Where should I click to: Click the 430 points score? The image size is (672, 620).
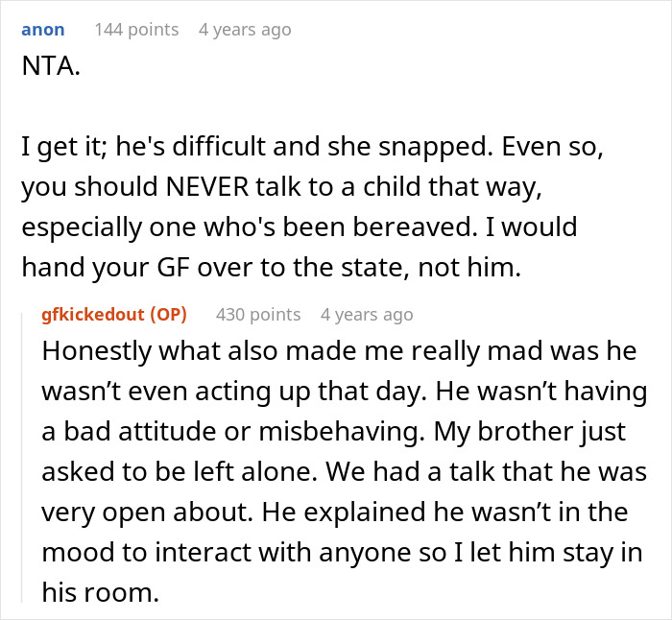point(258,315)
